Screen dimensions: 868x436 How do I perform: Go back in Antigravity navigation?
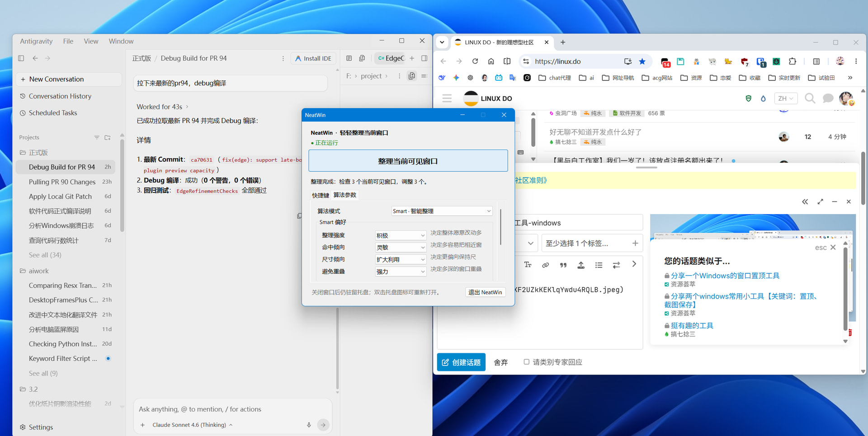coord(35,58)
